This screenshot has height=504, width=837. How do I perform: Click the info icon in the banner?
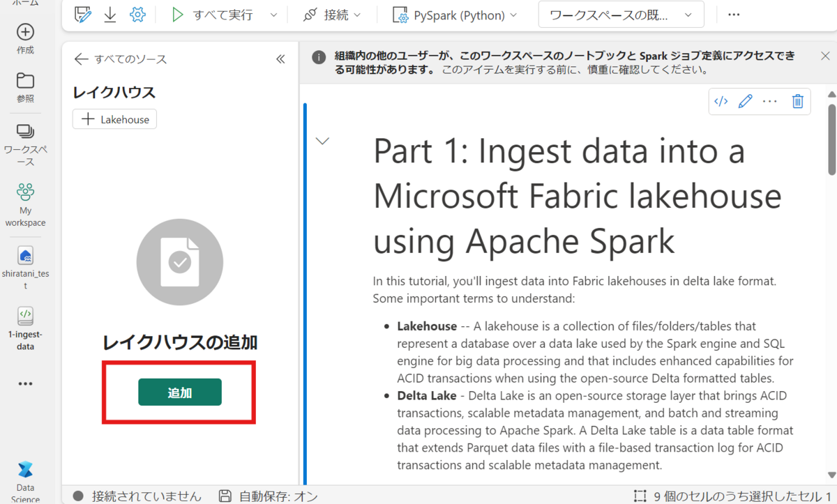click(x=319, y=57)
